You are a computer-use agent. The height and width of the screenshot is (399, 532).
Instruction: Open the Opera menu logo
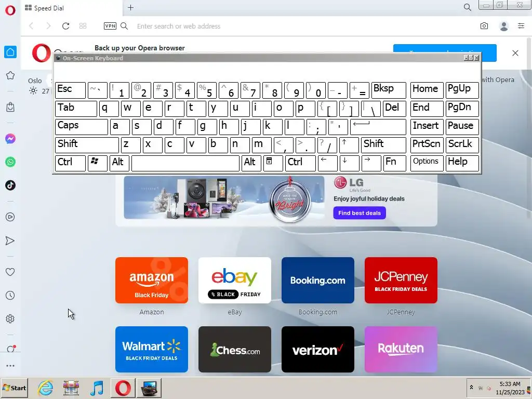(x=10, y=10)
